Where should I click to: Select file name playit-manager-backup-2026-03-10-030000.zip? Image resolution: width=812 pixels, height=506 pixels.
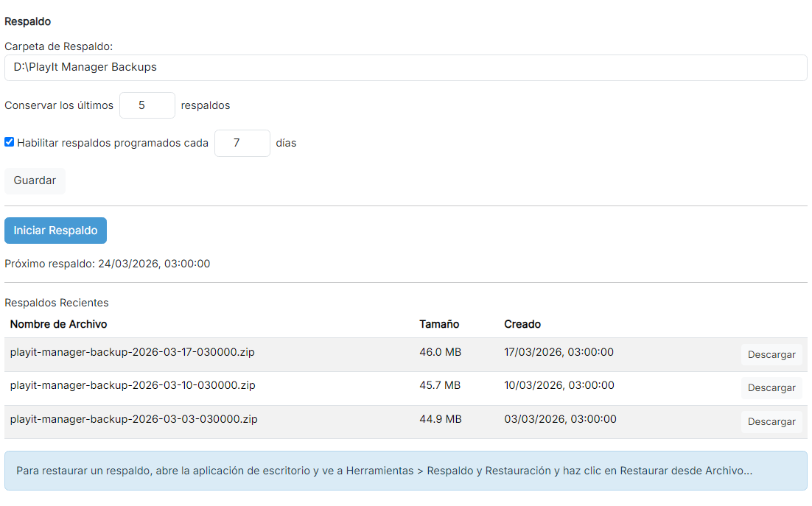click(133, 385)
